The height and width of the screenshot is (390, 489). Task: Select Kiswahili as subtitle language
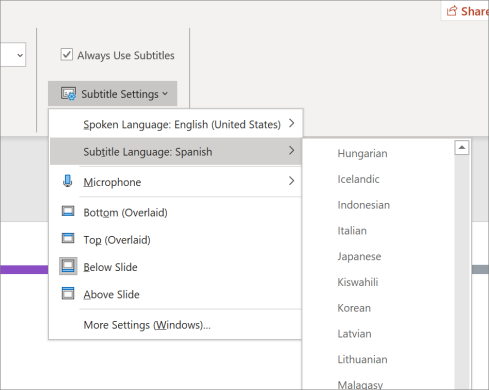[x=378, y=282]
